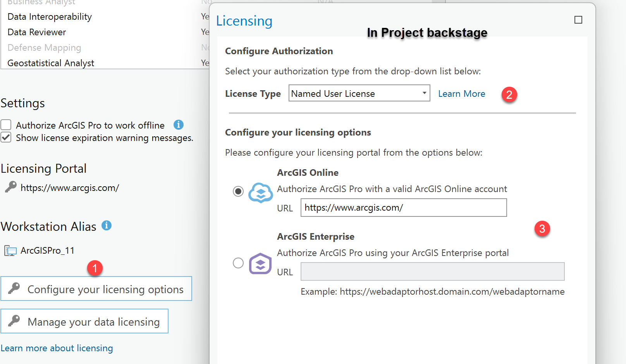
Task: Click the ArcGIS Enterprise portal icon
Action: (260, 264)
